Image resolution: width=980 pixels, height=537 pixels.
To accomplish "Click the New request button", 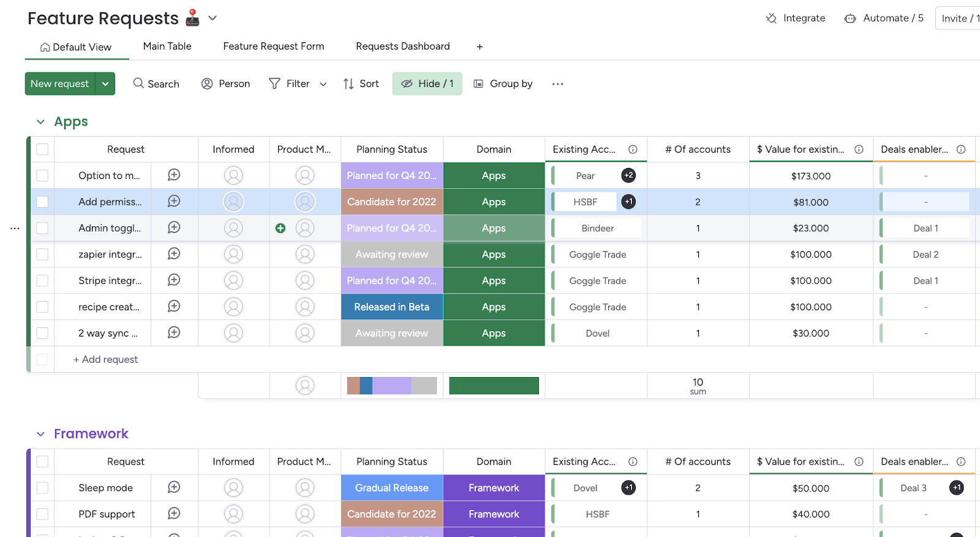I will [60, 84].
